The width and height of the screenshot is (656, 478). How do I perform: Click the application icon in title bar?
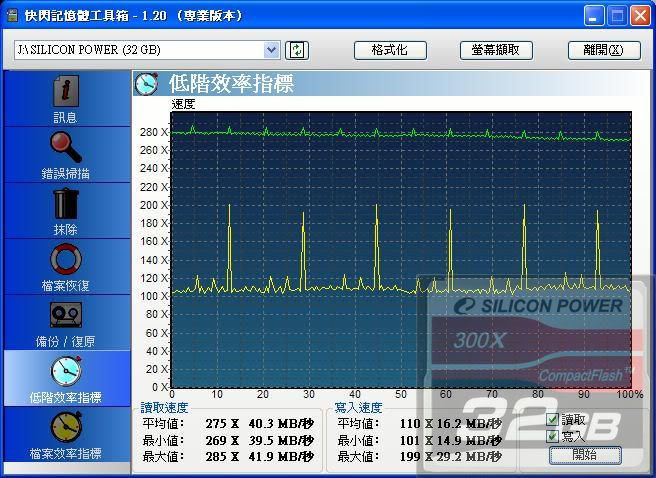[13, 15]
